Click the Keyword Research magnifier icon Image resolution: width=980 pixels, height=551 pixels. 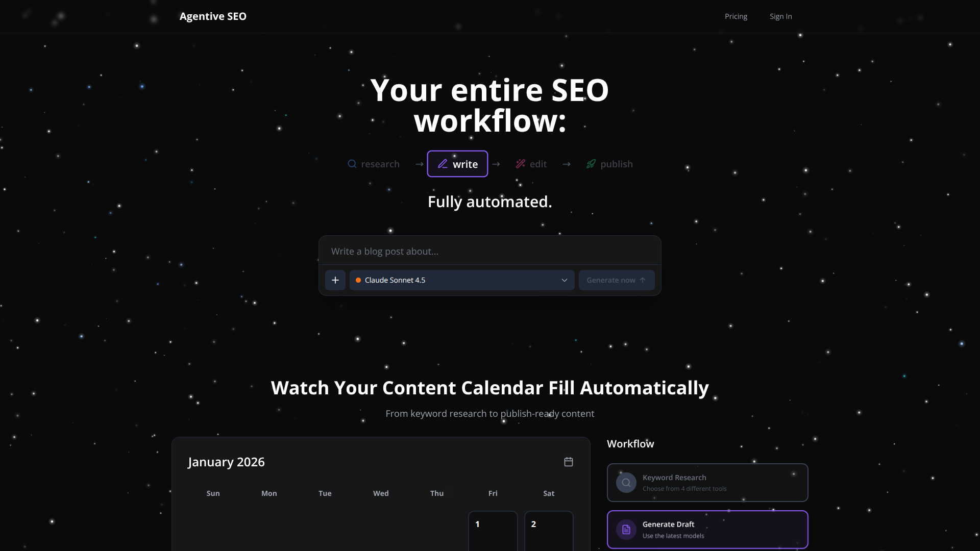626,482
